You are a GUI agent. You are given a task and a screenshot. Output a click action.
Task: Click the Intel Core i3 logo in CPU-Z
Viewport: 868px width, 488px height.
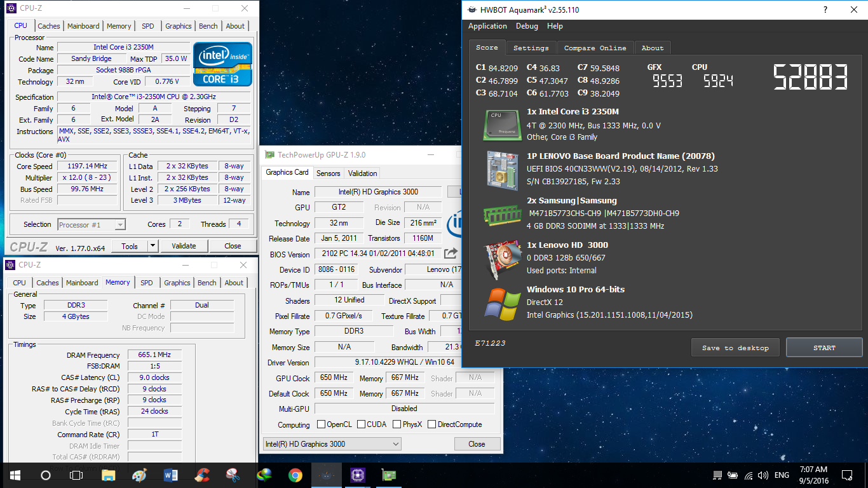click(x=223, y=64)
